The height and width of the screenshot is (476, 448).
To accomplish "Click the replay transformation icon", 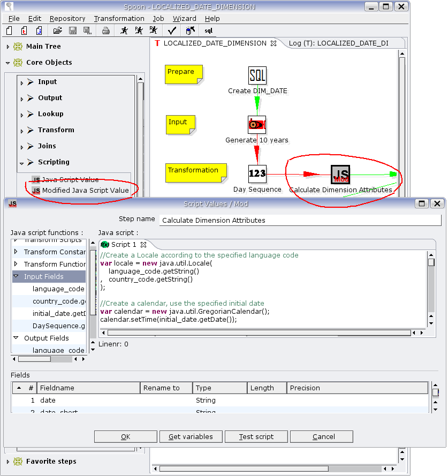I will pyautogui.click(x=154, y=31).
